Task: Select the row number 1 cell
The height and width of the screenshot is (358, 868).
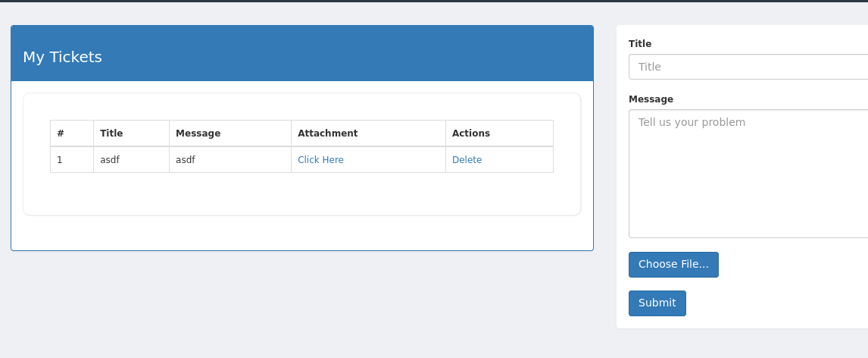Action: (60, 160)
